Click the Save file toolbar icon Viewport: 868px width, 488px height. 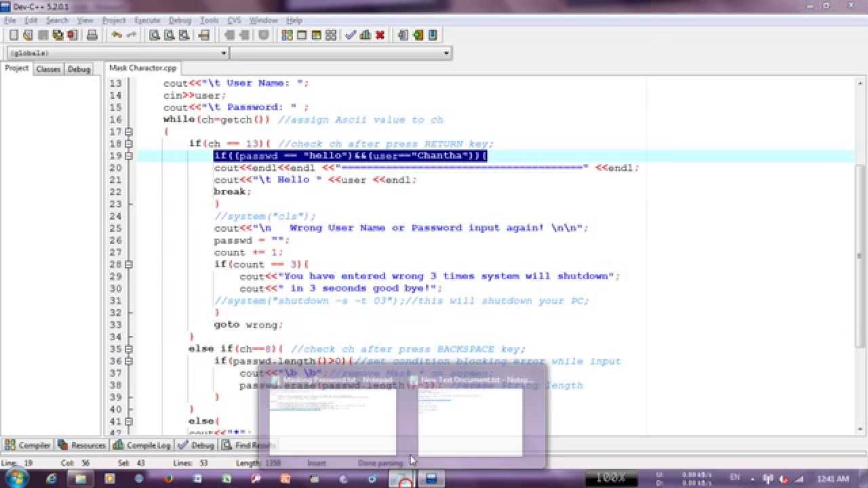(x=43, y=35)
